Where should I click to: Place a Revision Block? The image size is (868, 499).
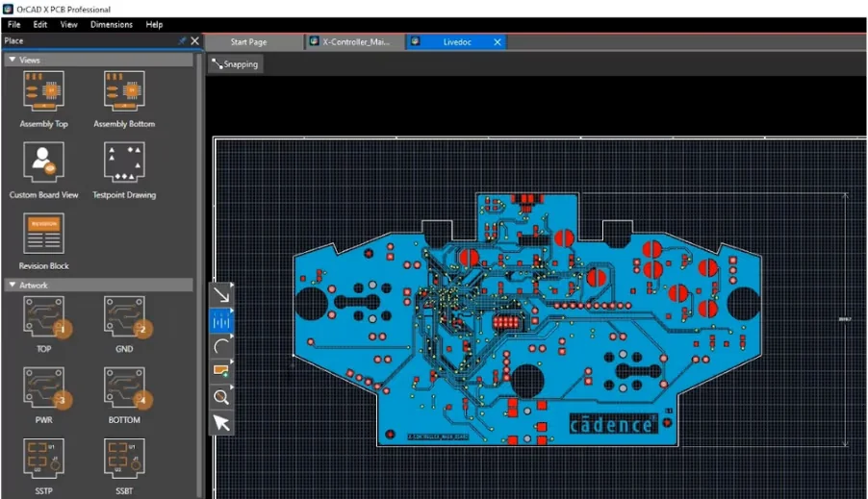pos(43,233)
